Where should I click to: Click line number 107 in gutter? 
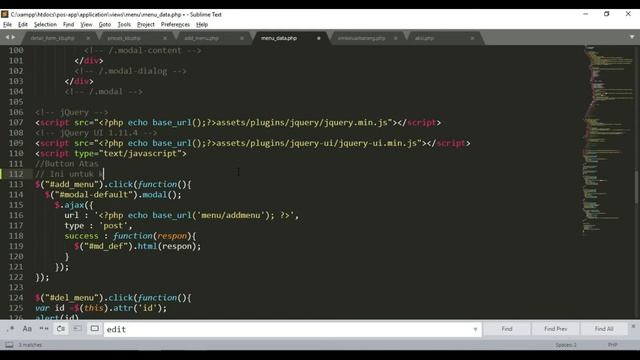click(x=16, y=122)
